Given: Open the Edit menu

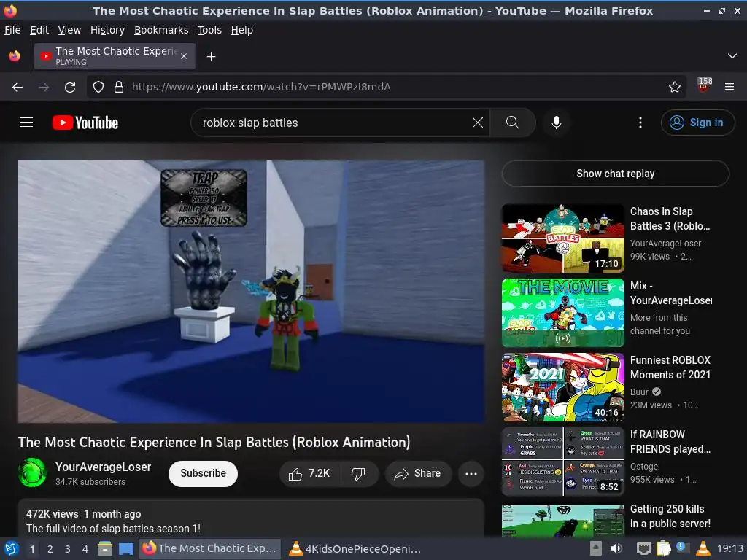Looking at the screenshot, I should click(x=39, y=30).
